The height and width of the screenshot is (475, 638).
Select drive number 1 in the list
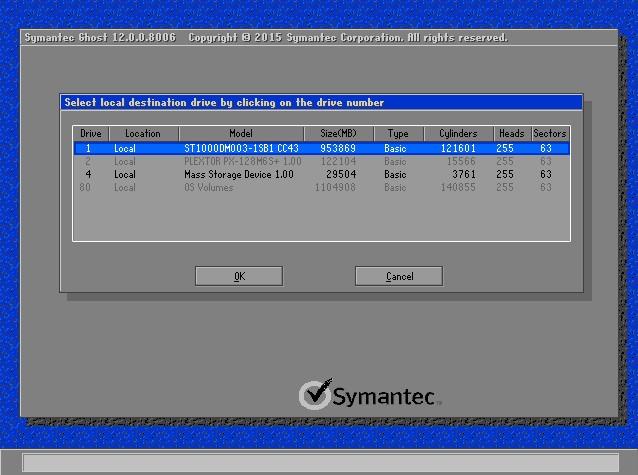click(88, 149)
